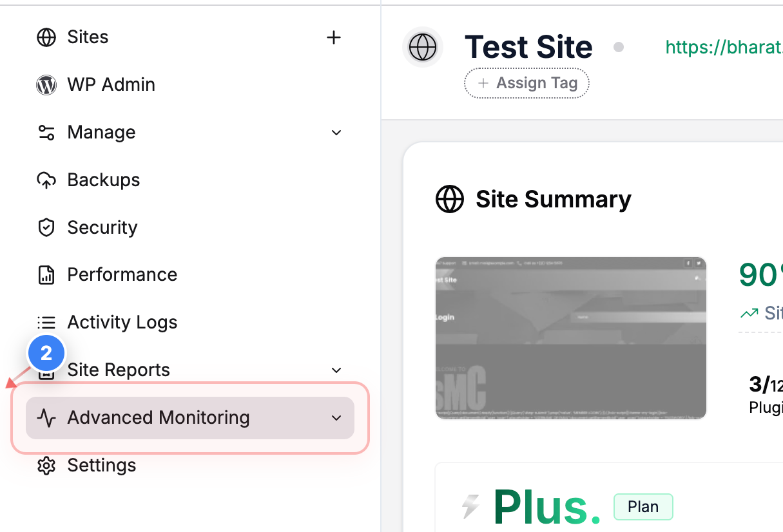This screenshot has height=532, width=783.
Task: Click the Assign Tag button
Action: pyautogui.click(x=527, y=83)
